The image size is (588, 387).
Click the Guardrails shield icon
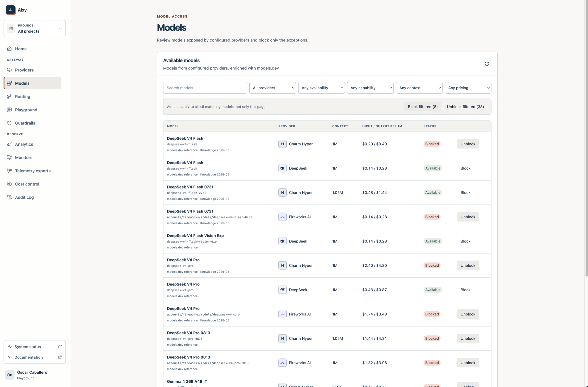[9, 123]
